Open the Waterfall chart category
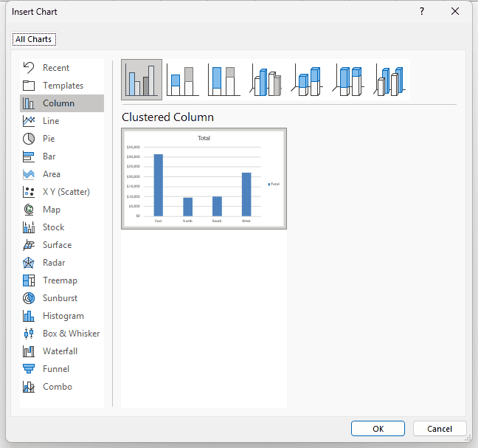Image resolution: width=478 pixels, height=448 pixels. pos(62,351)
